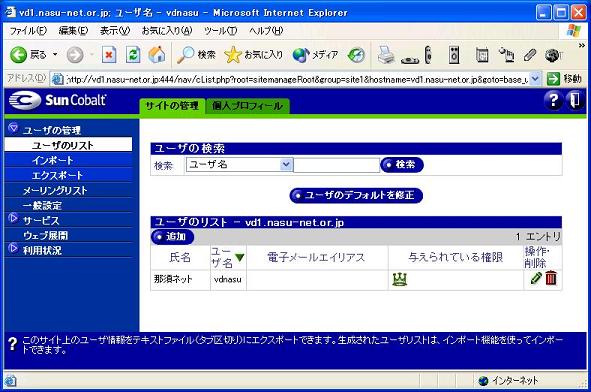Image resolution: width=591 pixels, height=392 pixels.
Task: Click the 那須ネット name cell
Action: click(180, 280)
